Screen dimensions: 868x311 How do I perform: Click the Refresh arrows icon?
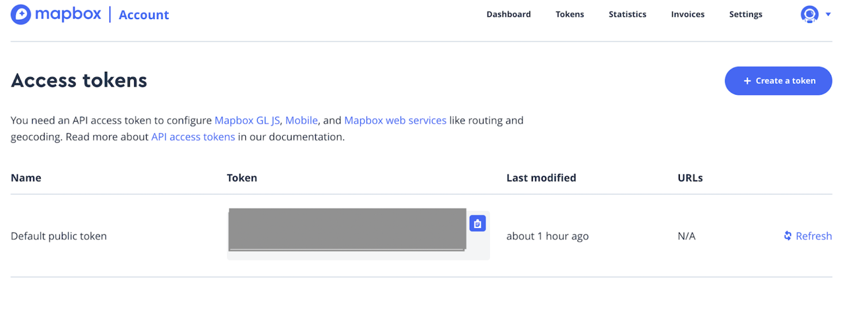click(x=788, y=236)
